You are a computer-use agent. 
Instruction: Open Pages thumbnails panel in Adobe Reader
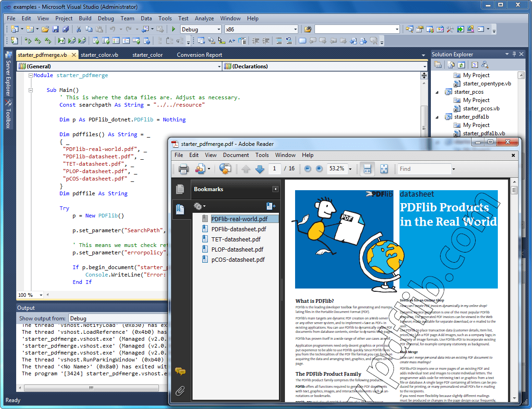[180, 189]
